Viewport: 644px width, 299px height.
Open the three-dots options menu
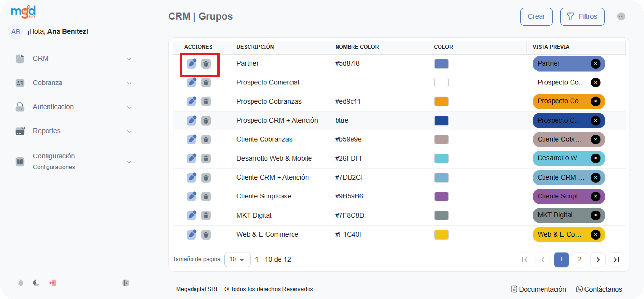[621, 16]
